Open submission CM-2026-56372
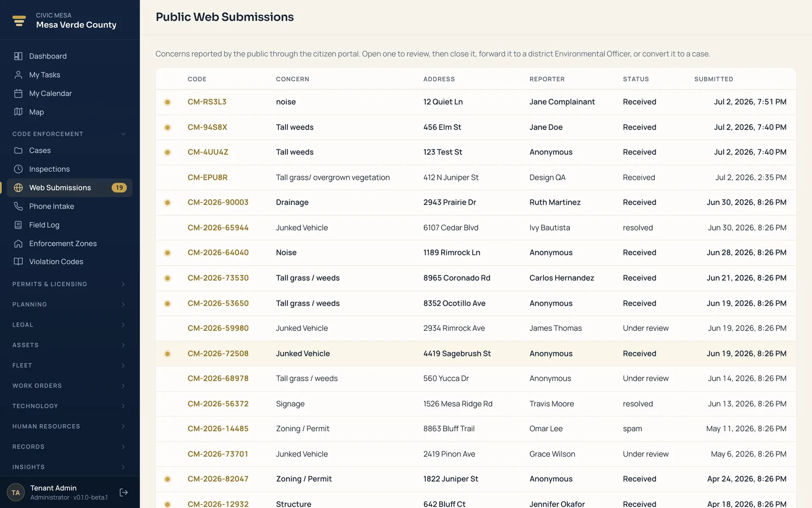This screenshot has width=812, height=508. tap(218, 404)
